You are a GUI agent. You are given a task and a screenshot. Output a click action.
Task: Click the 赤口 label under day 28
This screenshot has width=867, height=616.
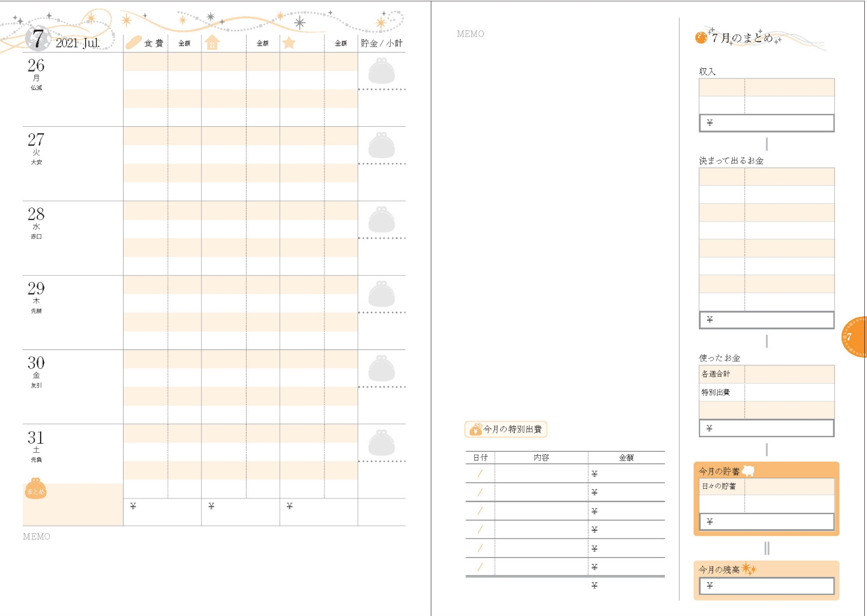click(x=36, y=236)
